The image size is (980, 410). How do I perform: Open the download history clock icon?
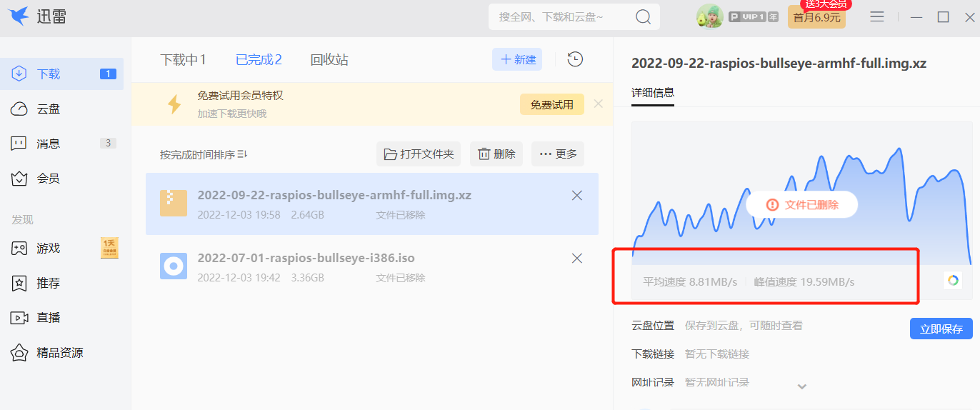tap(575, 59)
